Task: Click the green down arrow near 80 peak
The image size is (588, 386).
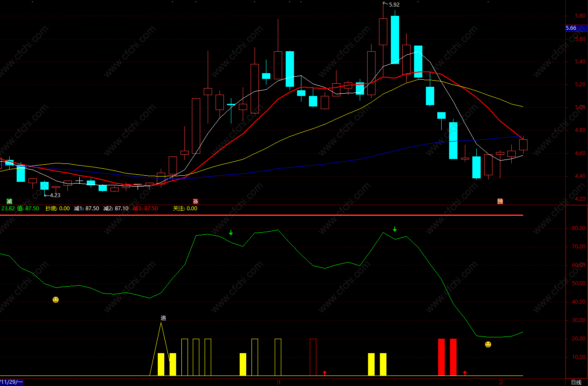Action: tap(394, 229)
